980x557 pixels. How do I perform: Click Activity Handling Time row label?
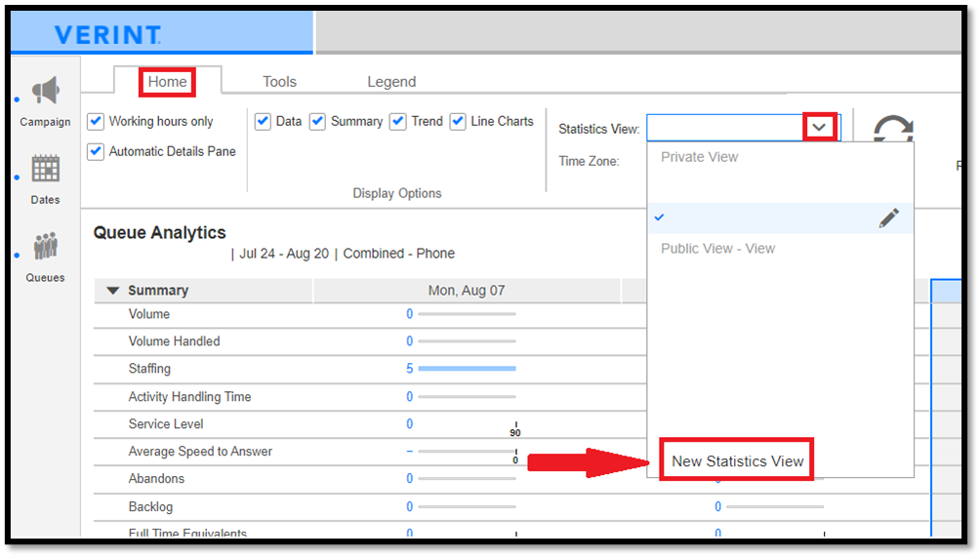pyautogui.click(x=189, y=396)
